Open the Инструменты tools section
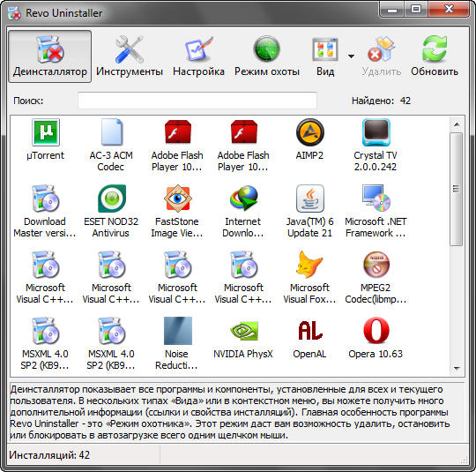 coord(130,56)
